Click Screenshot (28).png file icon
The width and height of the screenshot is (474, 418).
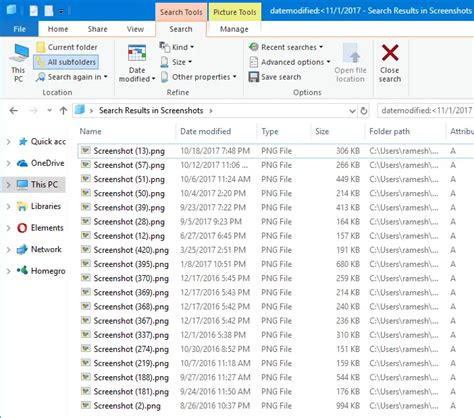[x=86, y=221]
